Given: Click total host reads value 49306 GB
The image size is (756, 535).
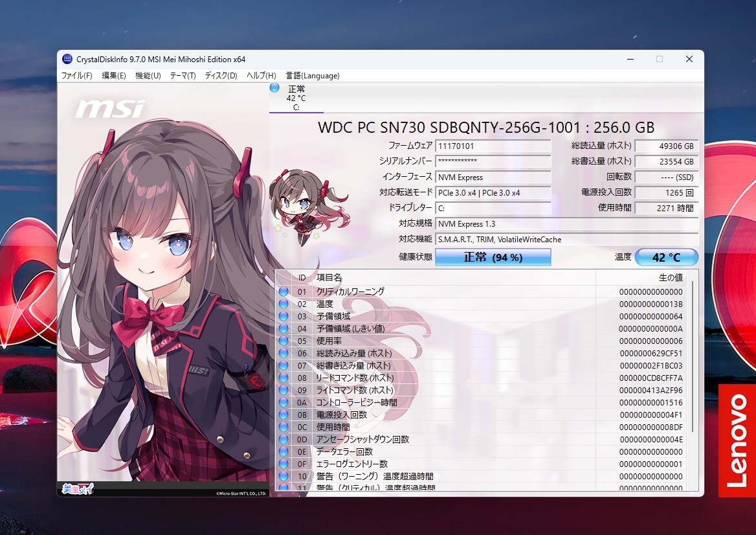Looking at the screenshot, I should 666,146.
